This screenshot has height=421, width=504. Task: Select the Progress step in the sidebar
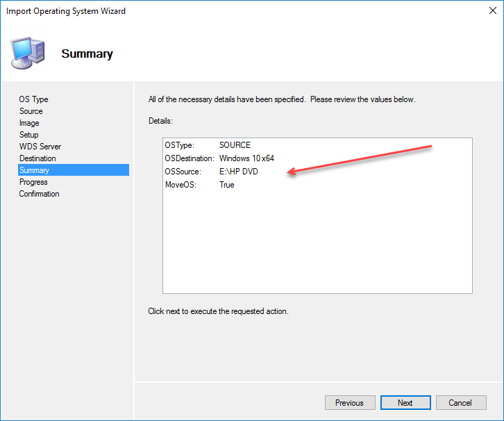coord(33,182)
